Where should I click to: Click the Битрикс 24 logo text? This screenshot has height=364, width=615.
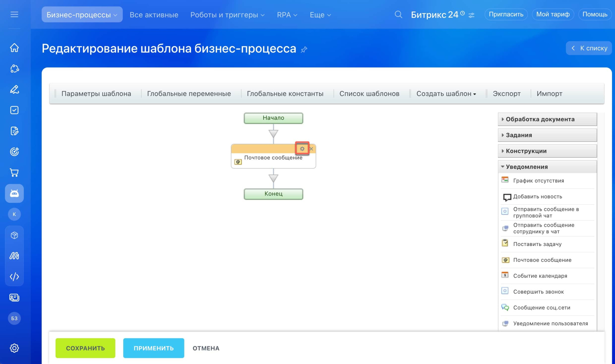(435, 14)
